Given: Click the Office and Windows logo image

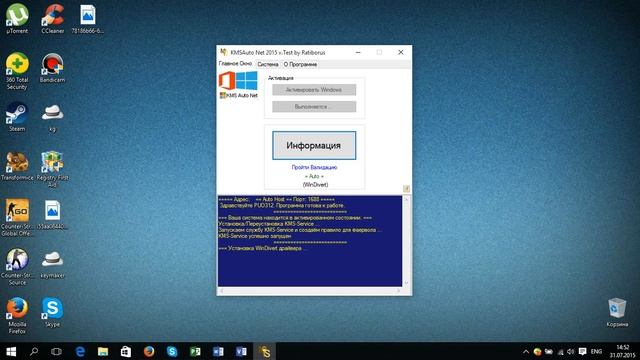Looking at the screenshot, I should click(238, 81).
